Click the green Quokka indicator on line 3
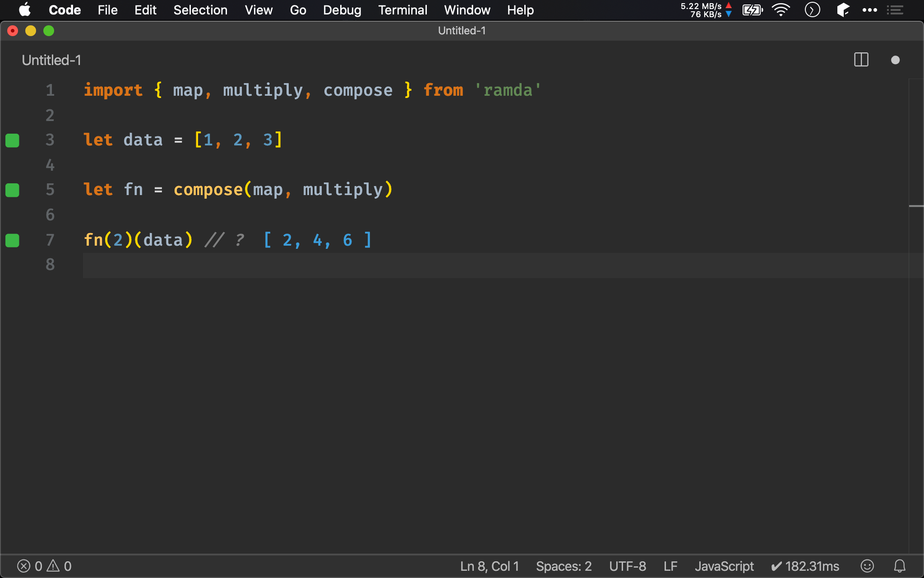Image resolution: width=924 pixels, height=578 pixels. [12, 140]
